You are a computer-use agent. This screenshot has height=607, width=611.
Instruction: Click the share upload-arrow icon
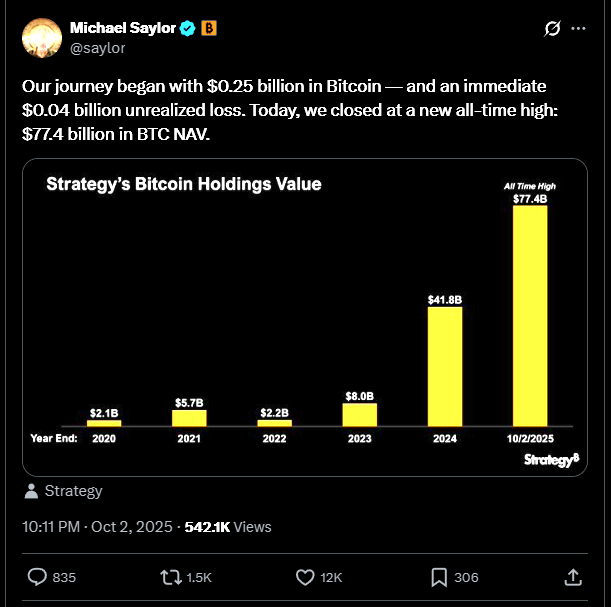[x=573, y=577]
